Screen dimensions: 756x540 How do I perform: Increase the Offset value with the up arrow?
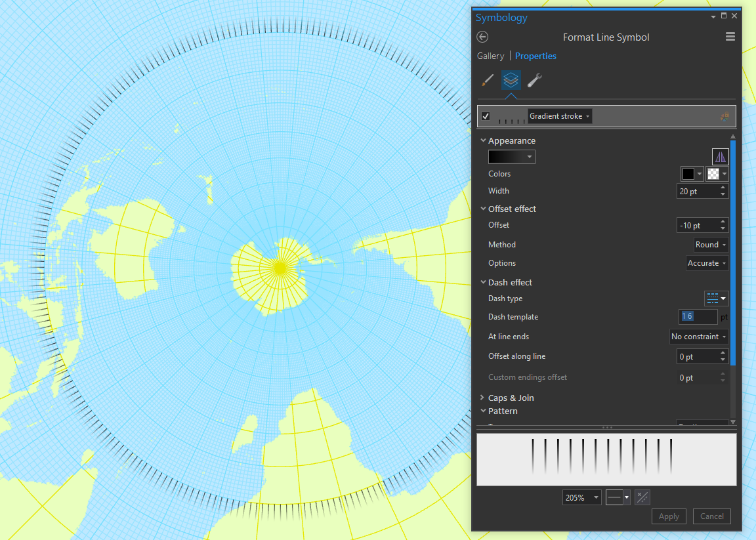tap(723, 222)
